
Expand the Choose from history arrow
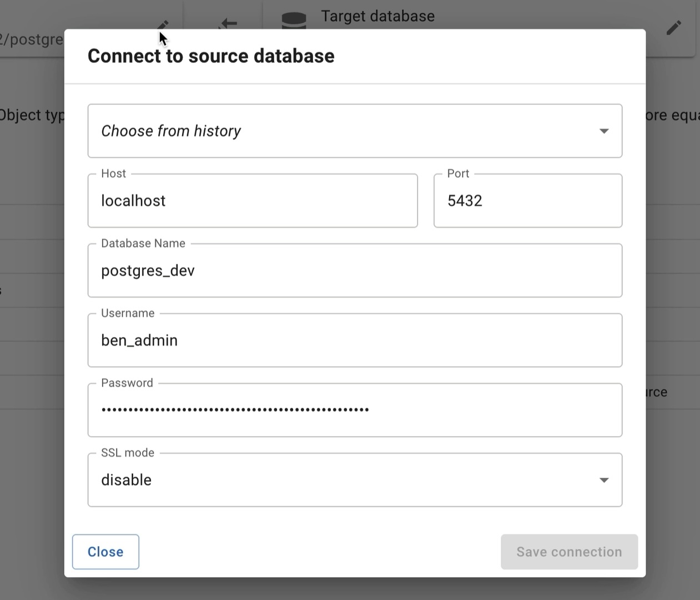click(x=603, y=131)
